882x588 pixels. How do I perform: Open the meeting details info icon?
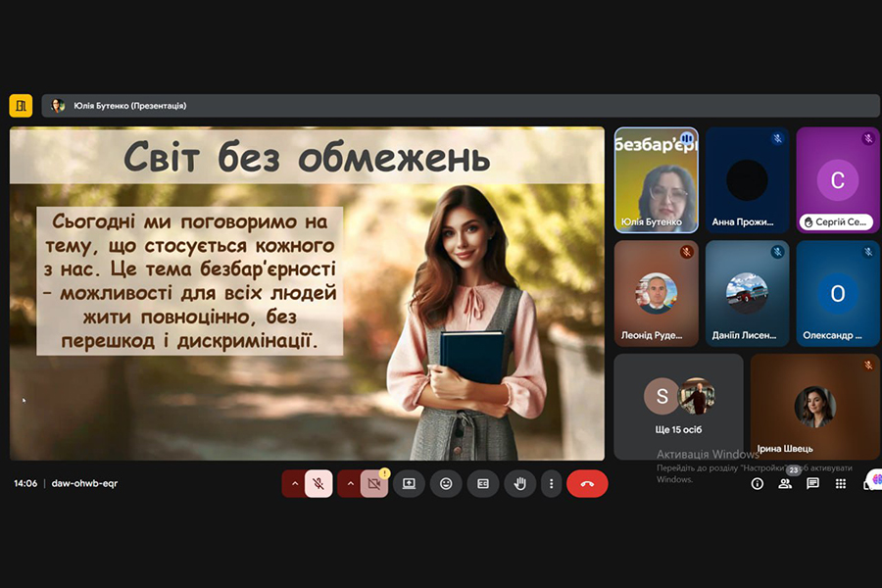tap(757, 483)
